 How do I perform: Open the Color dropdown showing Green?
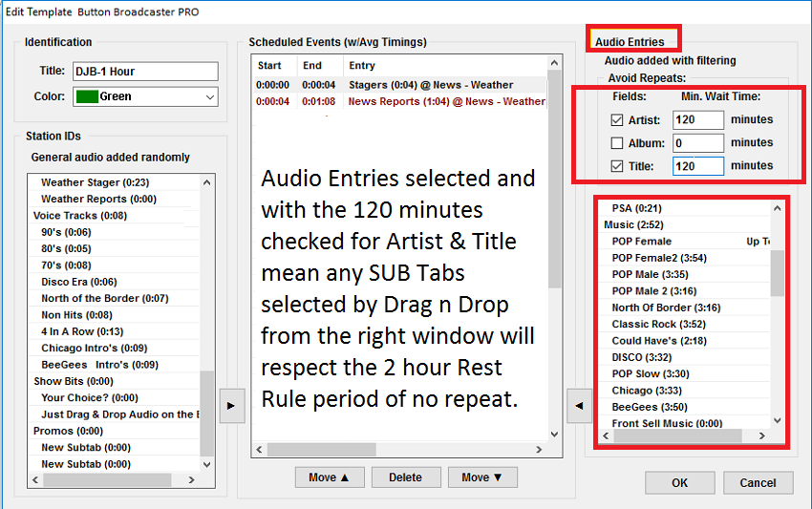(x=209, y=96)
